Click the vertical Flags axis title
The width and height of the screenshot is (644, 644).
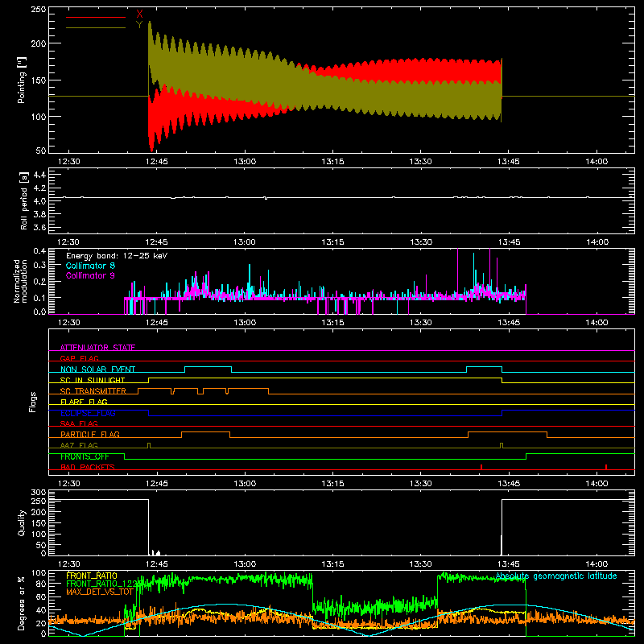33,402
